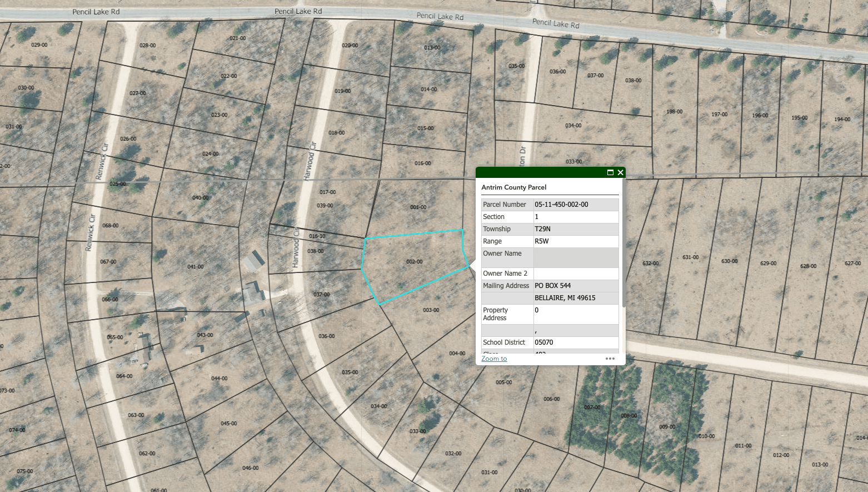868x492 pixels.
Task: Open the popup's three-dot more options menu
Action: pos(610,359)
